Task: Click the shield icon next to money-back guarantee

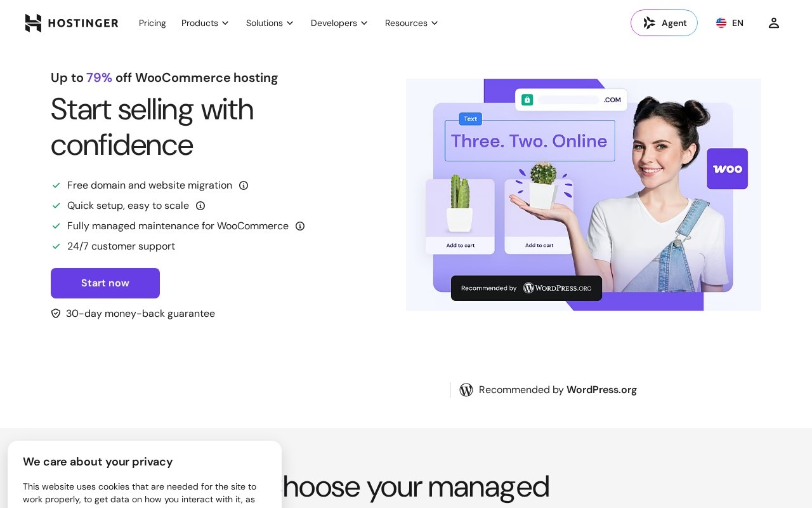Action: point(56,314)
